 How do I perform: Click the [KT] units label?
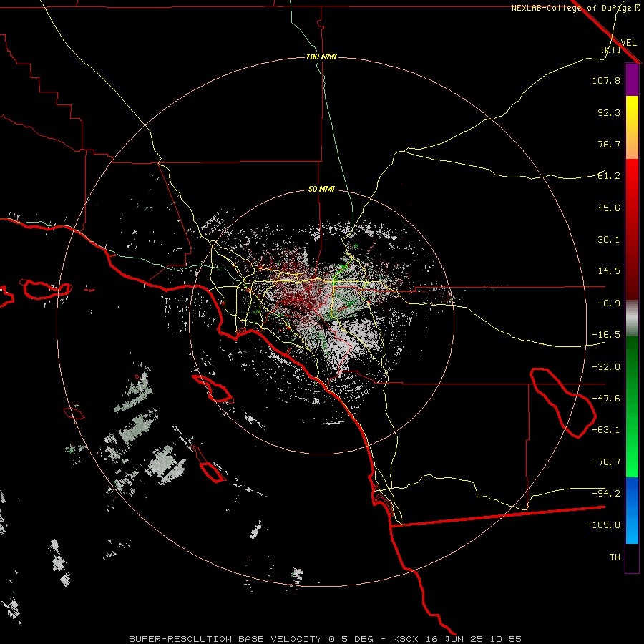(x=610, y=49)
